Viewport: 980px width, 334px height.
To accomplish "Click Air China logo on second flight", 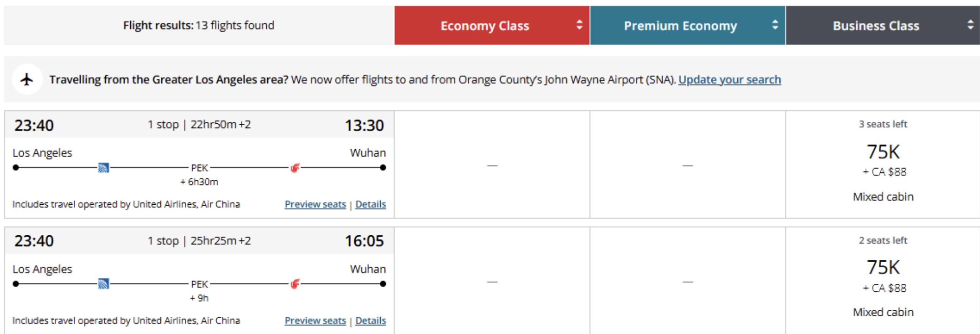I will (295, 284).
